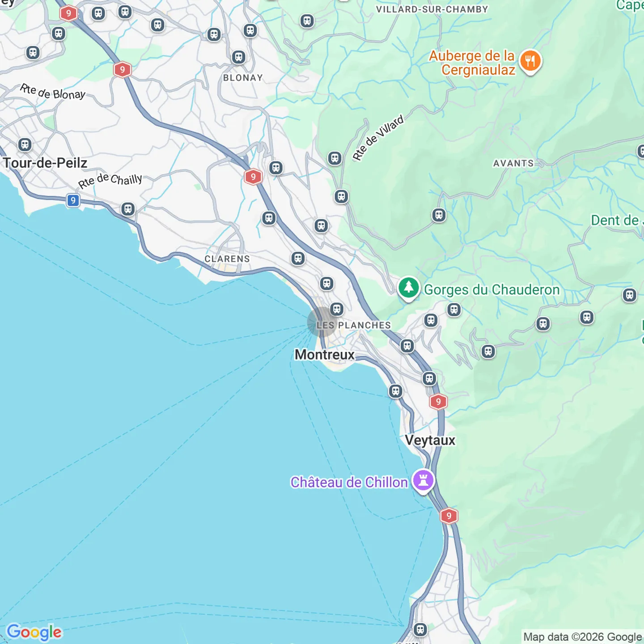Click the Château de Chillon text label
The height and width of the screenshot is (644, 644).
349,483
